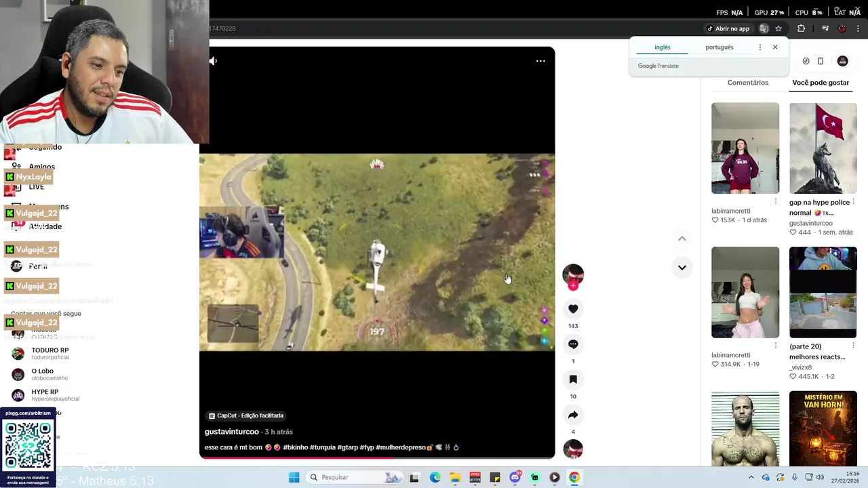868x488 pixels.
Task: Click #mulherdepreso hashtag in caption
Action: [x=401, y=447]
